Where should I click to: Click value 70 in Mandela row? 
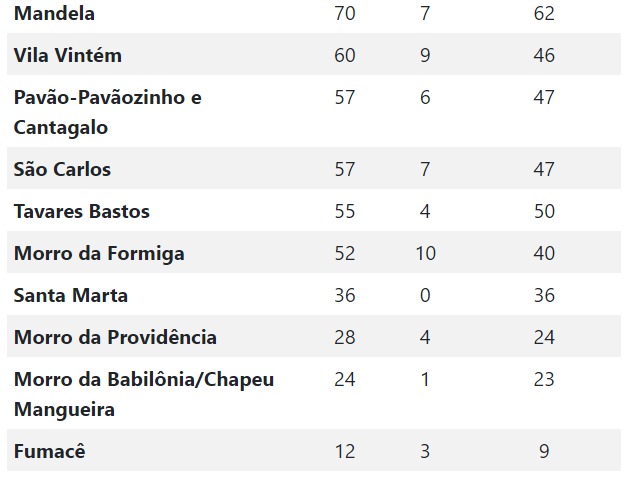[x=345, y=13]
